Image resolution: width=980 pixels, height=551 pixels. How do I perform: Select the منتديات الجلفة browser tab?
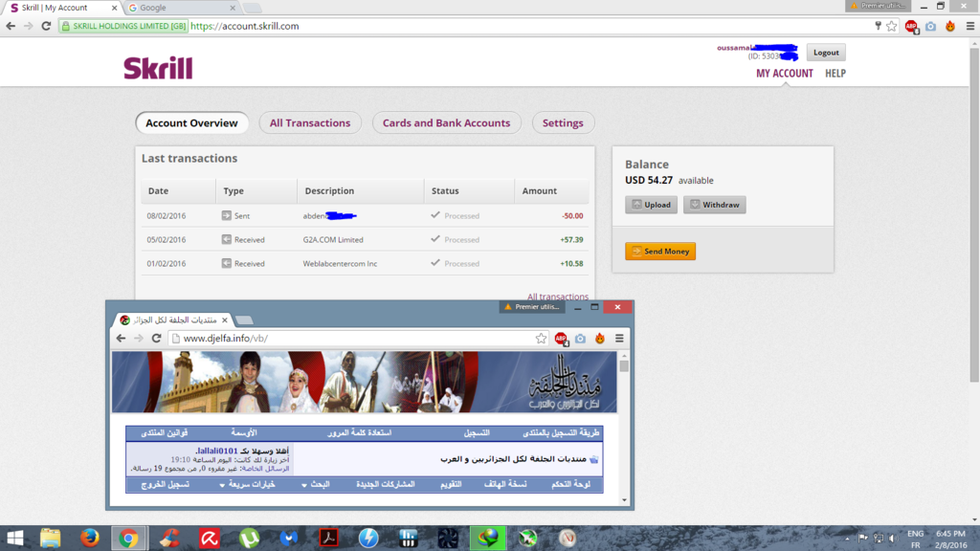coord(174,320)
